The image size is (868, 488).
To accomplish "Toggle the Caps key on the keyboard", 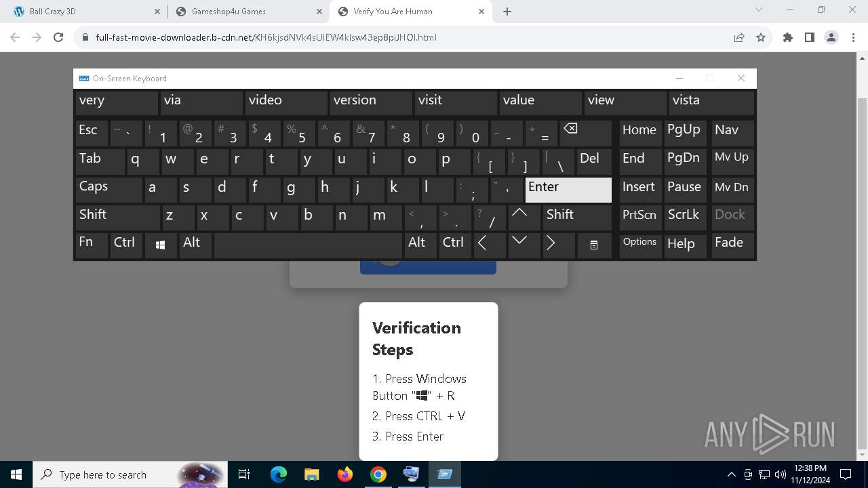I will point(109,189).
